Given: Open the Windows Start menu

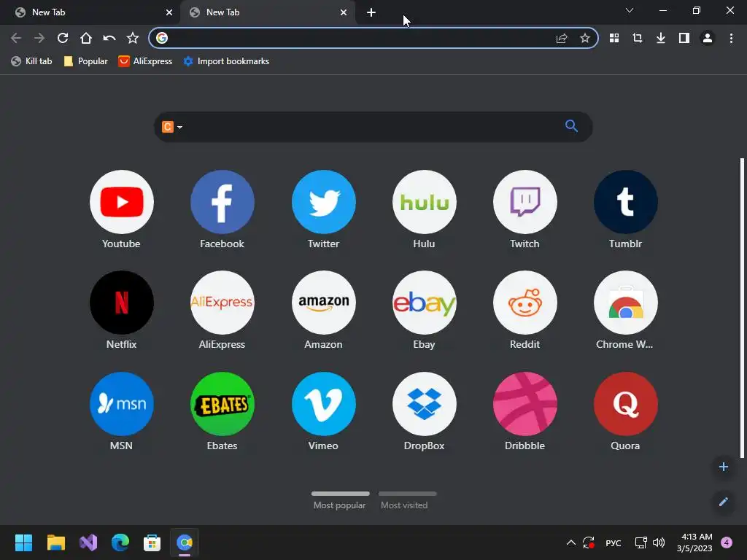Looking at the screenshot, I should [x=23, y=542].
